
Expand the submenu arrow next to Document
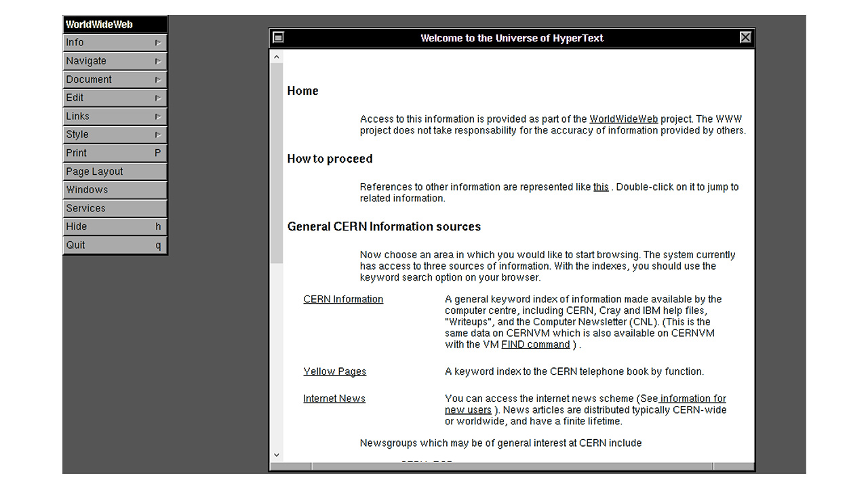pos(157,79)
